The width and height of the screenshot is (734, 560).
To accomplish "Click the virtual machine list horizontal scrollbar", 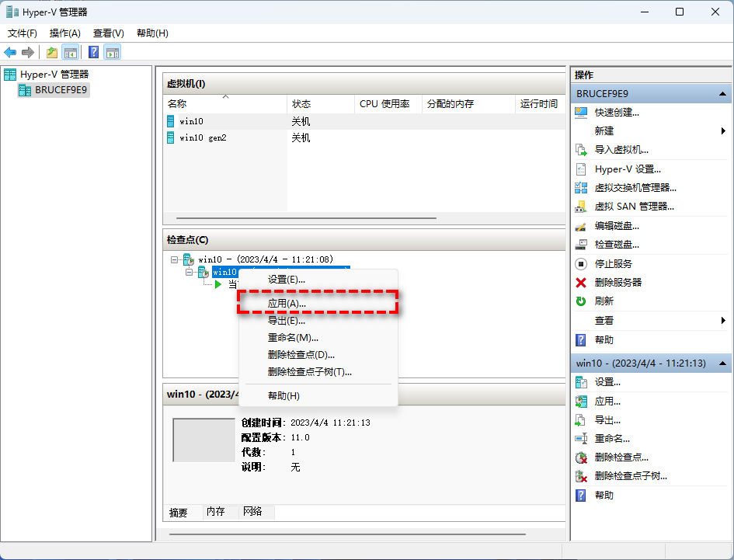I will (x=306, y=218).
